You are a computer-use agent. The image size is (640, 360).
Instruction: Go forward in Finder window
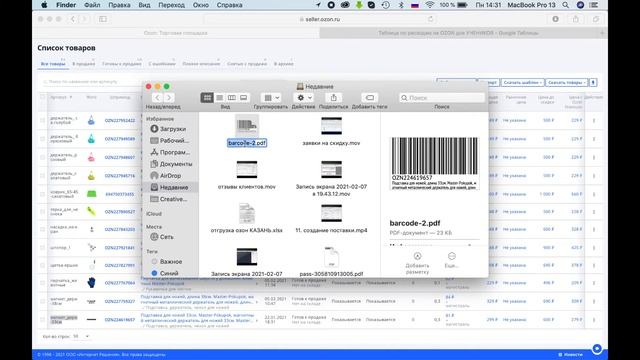point(169,98)
